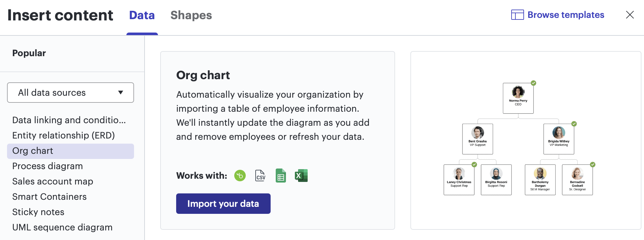Select Sticky notes in the sidebar
This screenshot has width=644, height=240.
pos(38,212)
